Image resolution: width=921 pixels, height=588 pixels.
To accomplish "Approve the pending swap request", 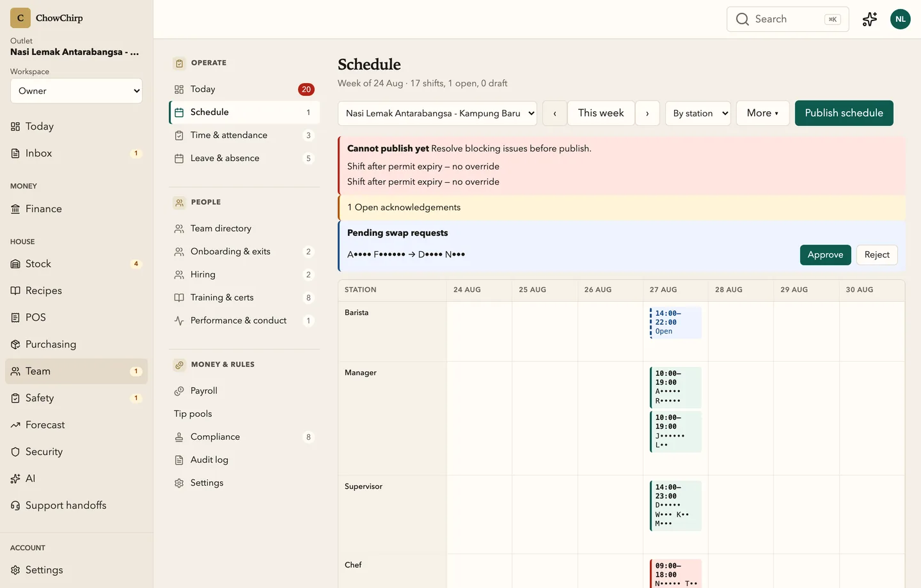I will pyautogui.click(x=826, y=255).
